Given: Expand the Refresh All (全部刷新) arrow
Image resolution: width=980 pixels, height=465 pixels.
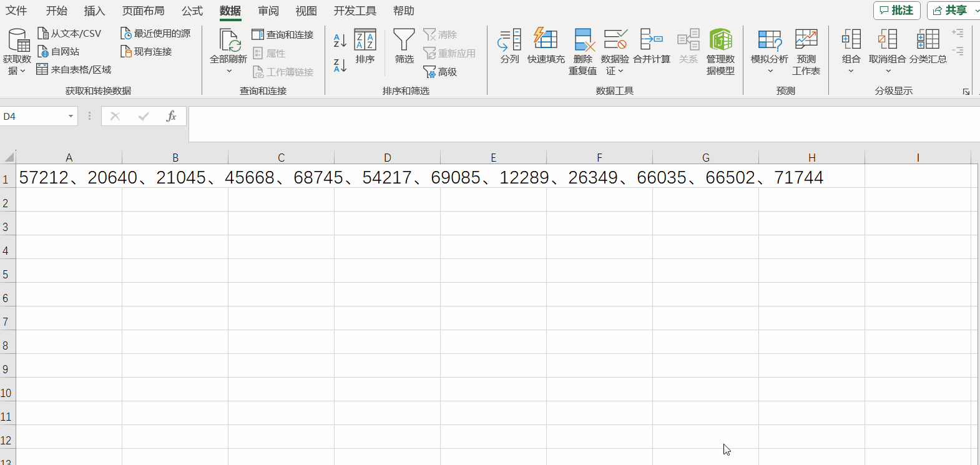Looking at the screenshot, I should coord(229,71).
